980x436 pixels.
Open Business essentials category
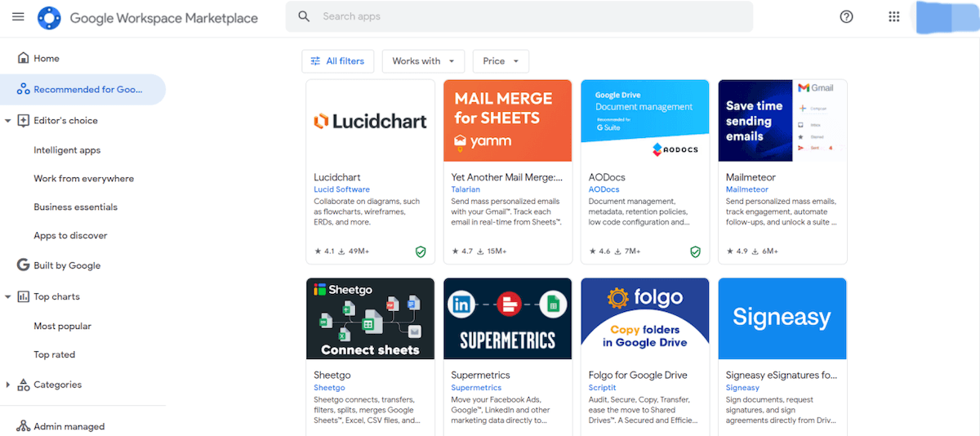(x=75, y=207)
